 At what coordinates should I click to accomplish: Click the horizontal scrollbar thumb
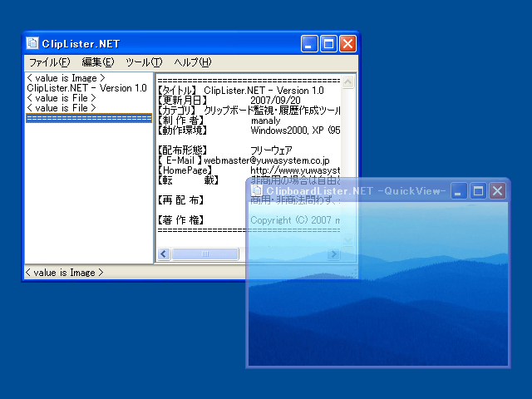click(205, 254)
